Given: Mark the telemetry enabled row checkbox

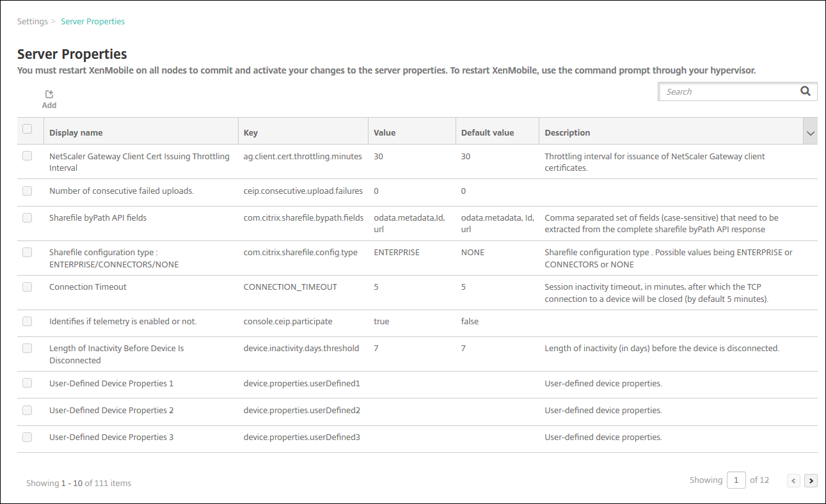Looking at the screenshot, I should (27, 321).
